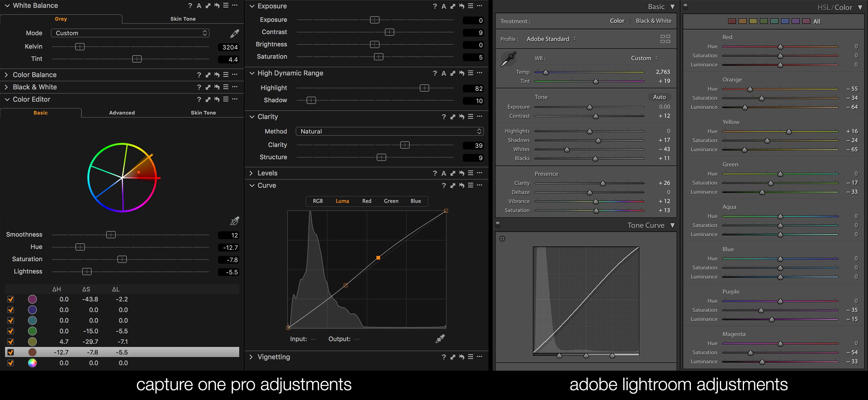The image size is (868, 400).
Task: Open more options ellipsis on Vignetting panel
Action: pyautogui.click(x=479, y=357)
